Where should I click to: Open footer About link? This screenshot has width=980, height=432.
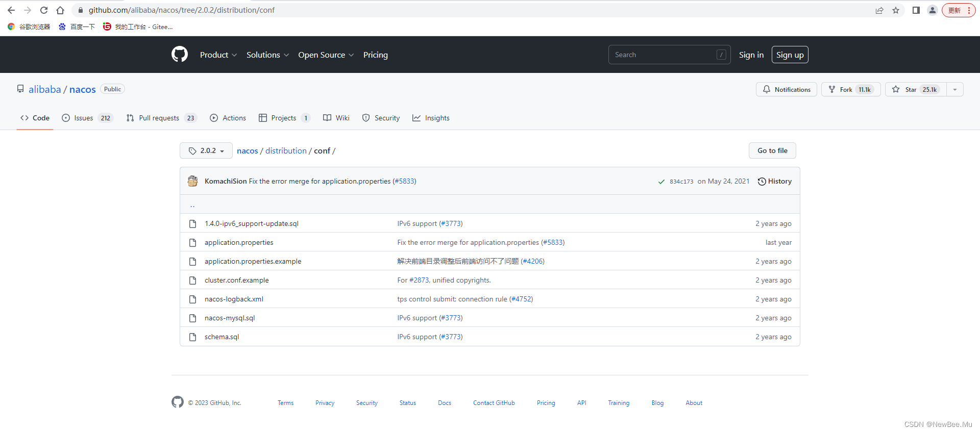pyautogui.click(x=694, y=403)
